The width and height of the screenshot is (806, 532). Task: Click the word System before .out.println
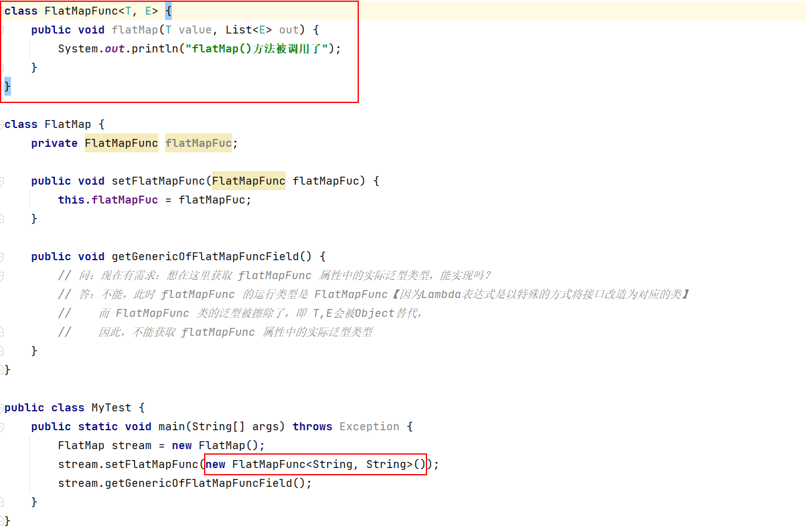coord(78,49)
